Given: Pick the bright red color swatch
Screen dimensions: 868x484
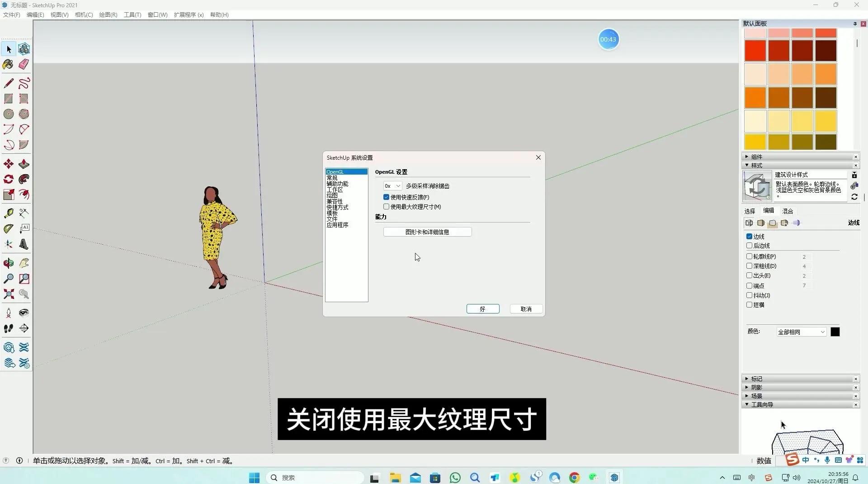Looking at the screenshot, I should [755, 50].
